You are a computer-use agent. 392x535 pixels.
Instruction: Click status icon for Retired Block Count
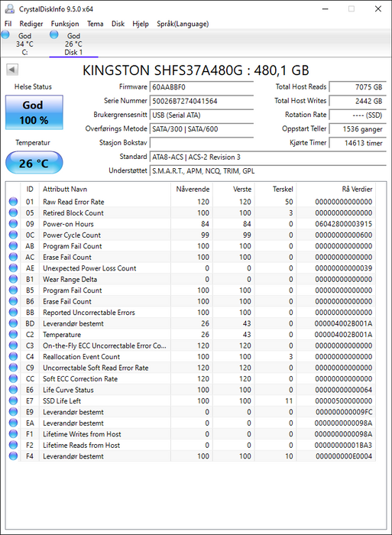(13, 212)
